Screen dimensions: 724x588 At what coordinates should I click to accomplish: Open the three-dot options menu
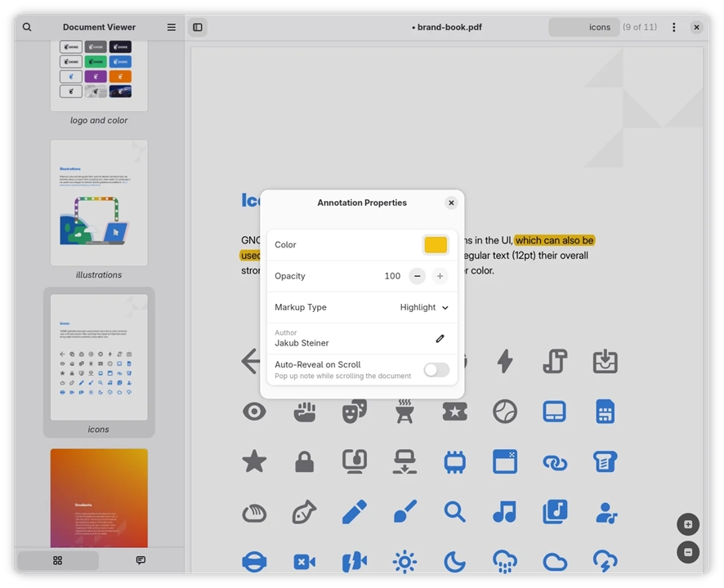tap(673, 27)
